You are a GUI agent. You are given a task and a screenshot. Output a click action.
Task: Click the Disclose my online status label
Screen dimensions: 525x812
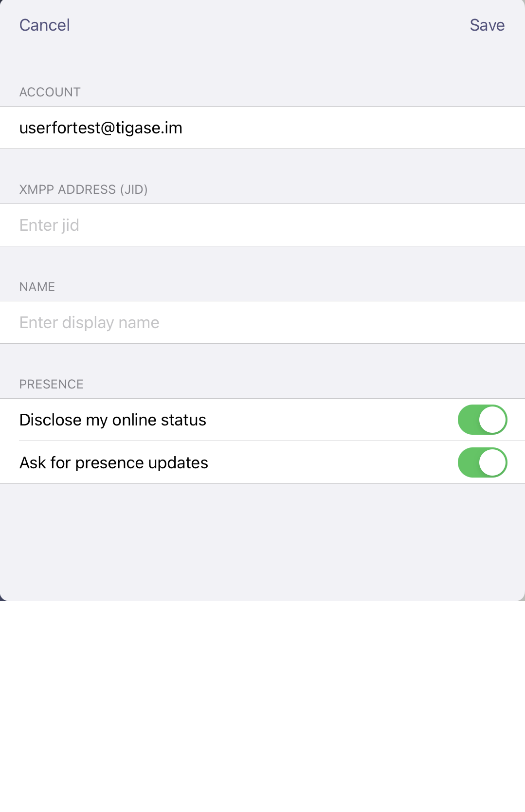click(113, 420)
